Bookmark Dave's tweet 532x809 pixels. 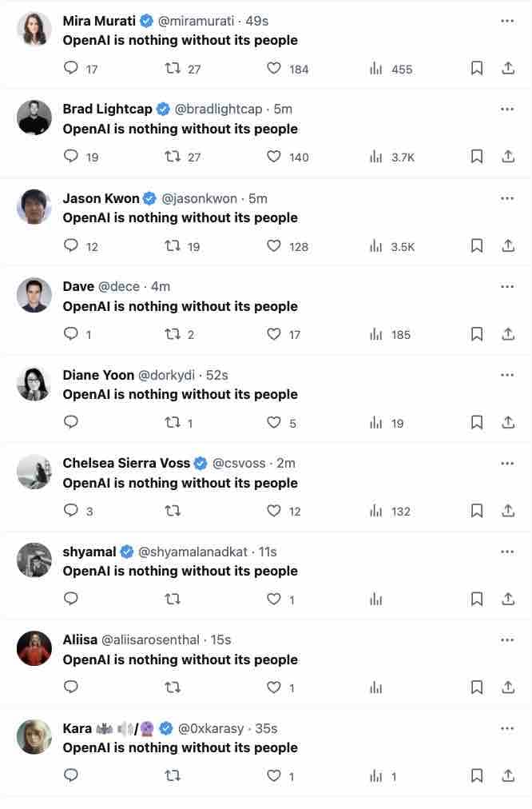pos(477,334)
